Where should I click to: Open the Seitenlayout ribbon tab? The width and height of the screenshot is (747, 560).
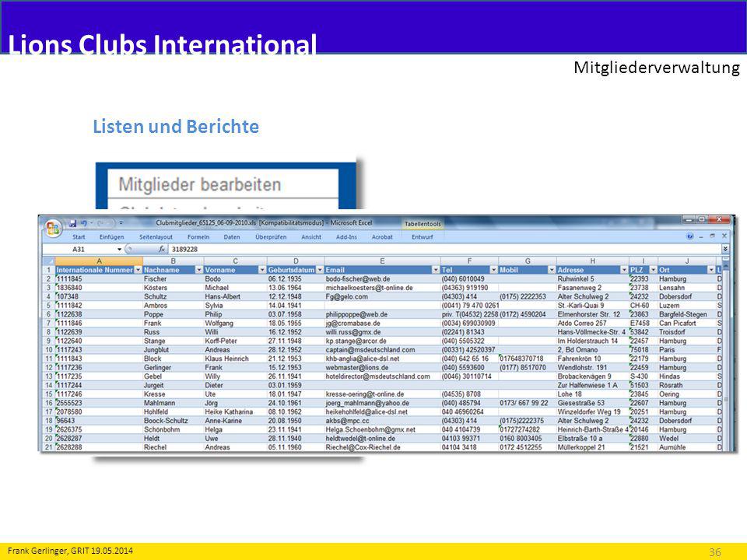(156, 236)
